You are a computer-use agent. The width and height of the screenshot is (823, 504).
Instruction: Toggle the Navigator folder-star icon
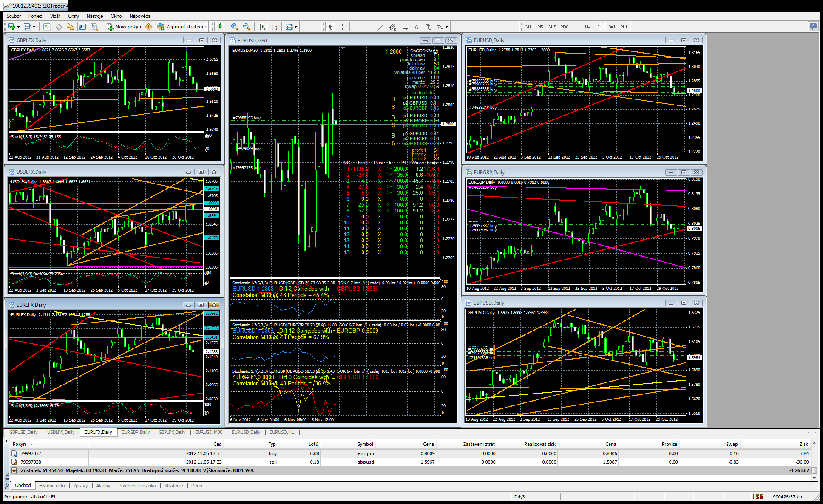(x=71, y=27)
